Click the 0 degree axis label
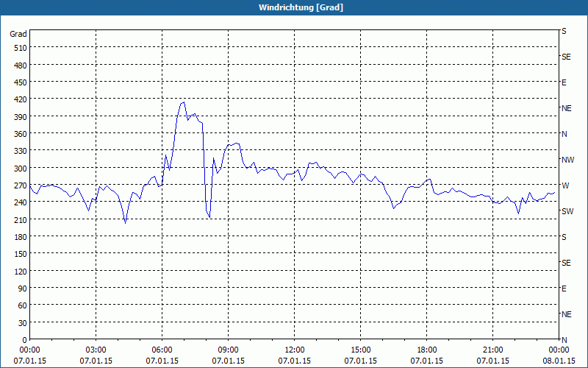The image size is (588, 368). click(25, 340)
